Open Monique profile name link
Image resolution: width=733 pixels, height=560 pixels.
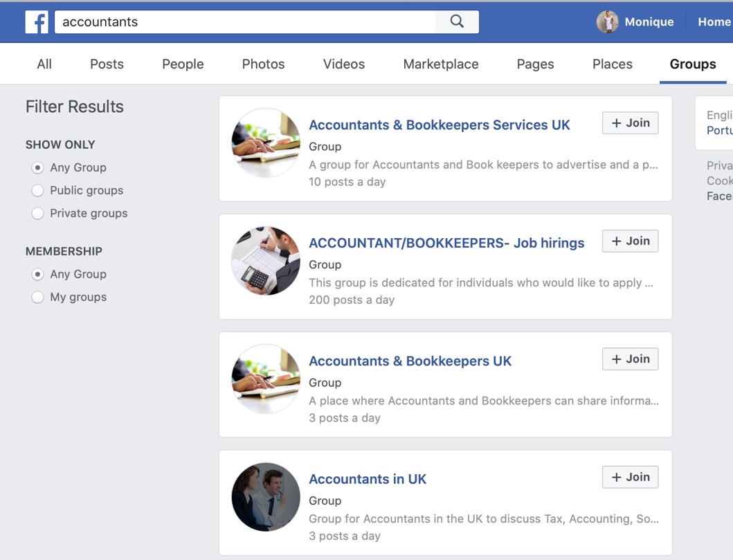click(649, 22)
